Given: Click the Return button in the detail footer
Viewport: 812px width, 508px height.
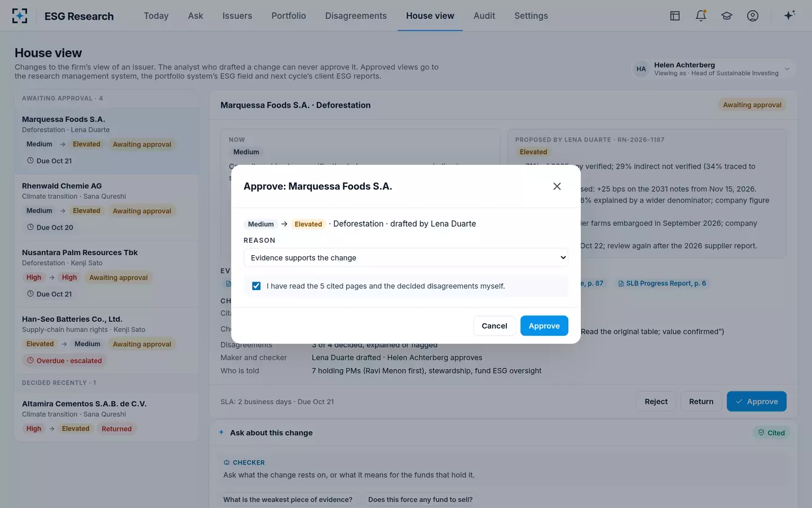Looking at the screenshot, I should coord(701,401).
